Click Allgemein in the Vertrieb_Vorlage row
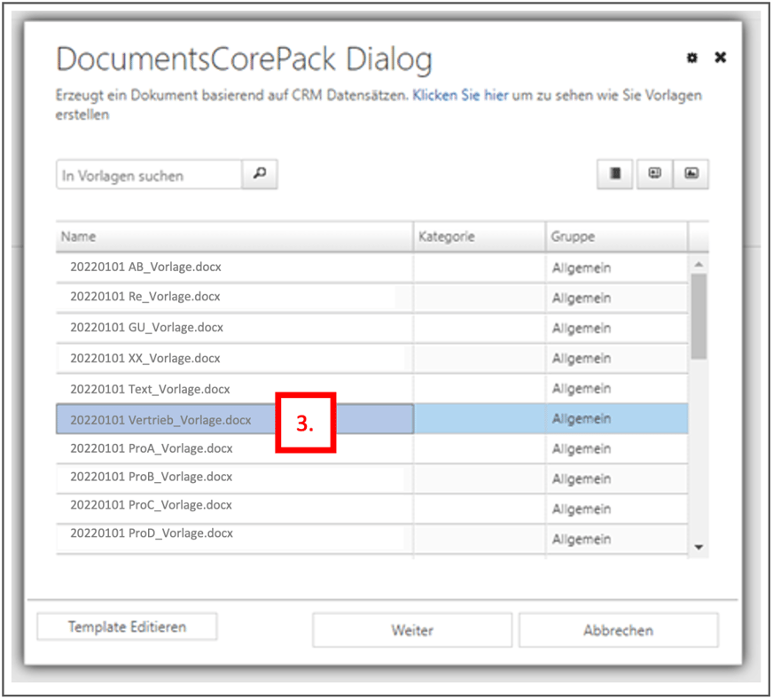773x700 pixels. point(582,419)
